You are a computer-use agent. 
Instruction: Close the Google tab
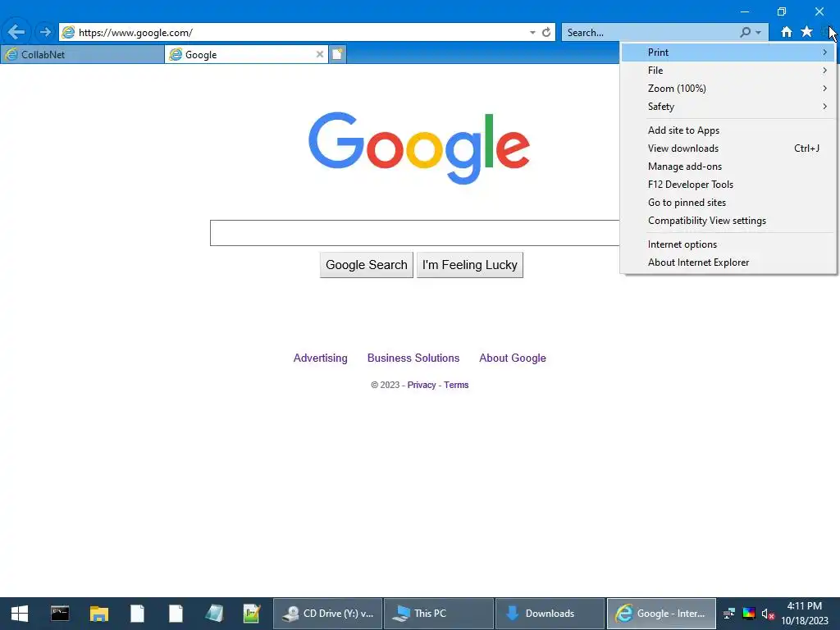point(320,54)
